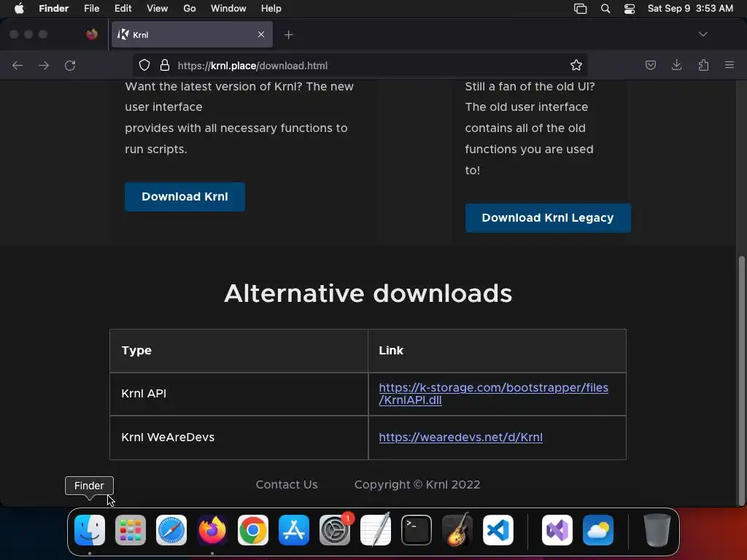Click the Copyright © Krnl 2022 text

(x=417, y=484)
